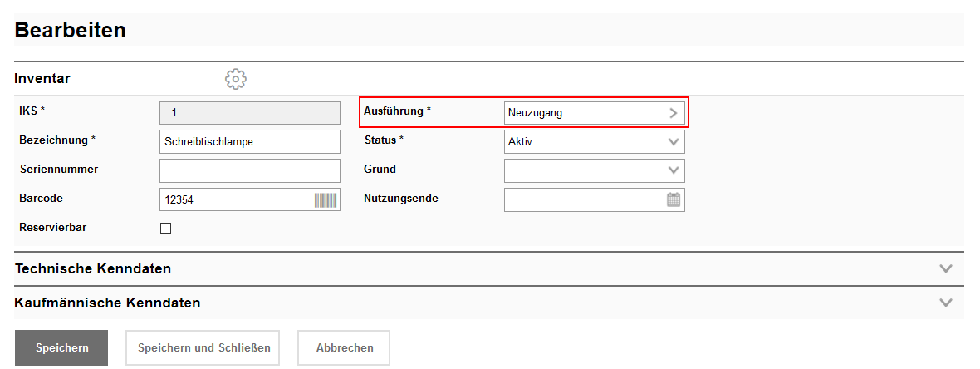Expand the Technische Kenndaten section

(x=488, y=269)
